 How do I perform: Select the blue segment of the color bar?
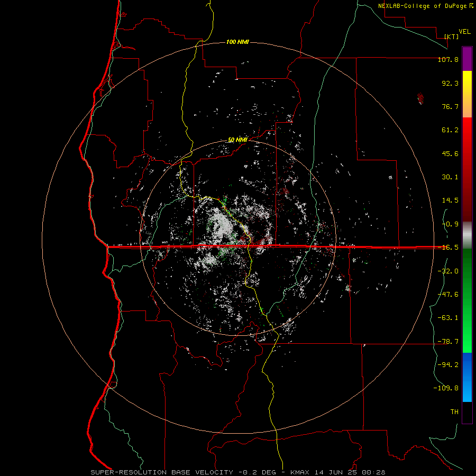click(x=467, y=377)
